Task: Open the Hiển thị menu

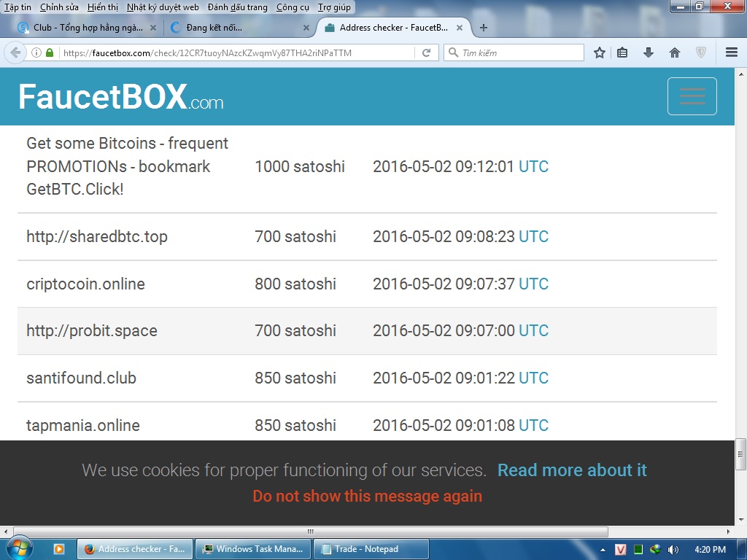Action: (x=102, y=7)
